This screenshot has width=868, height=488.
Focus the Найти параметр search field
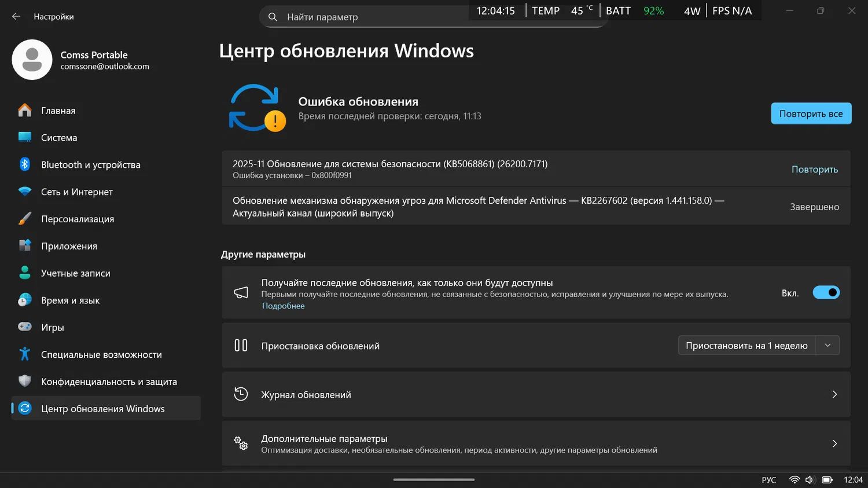tap(432, 17)
